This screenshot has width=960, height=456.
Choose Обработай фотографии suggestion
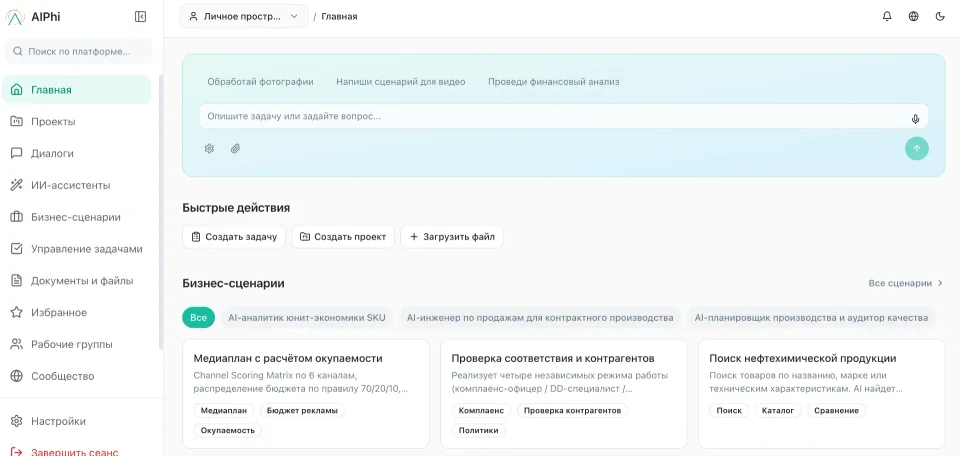(260, 81)
